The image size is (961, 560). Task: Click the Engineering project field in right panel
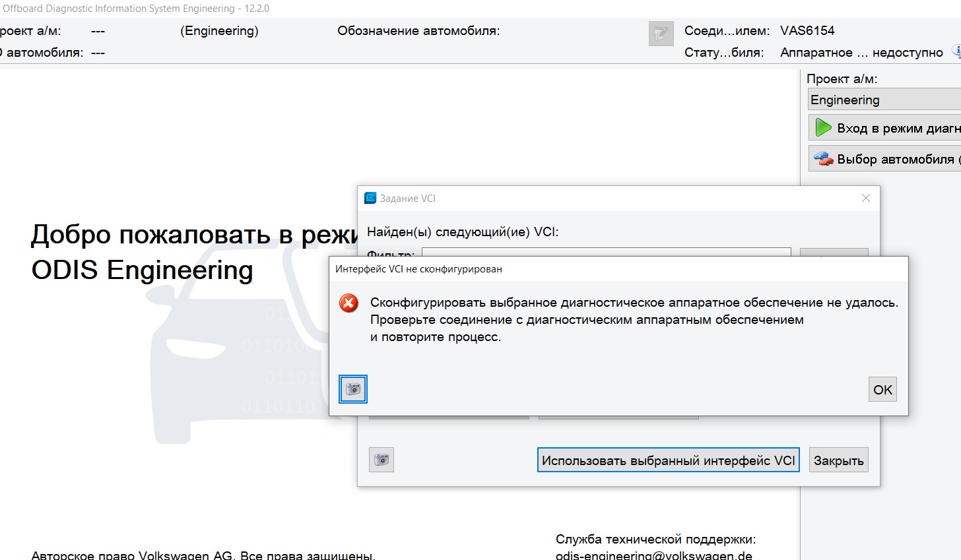click(884, 100)
